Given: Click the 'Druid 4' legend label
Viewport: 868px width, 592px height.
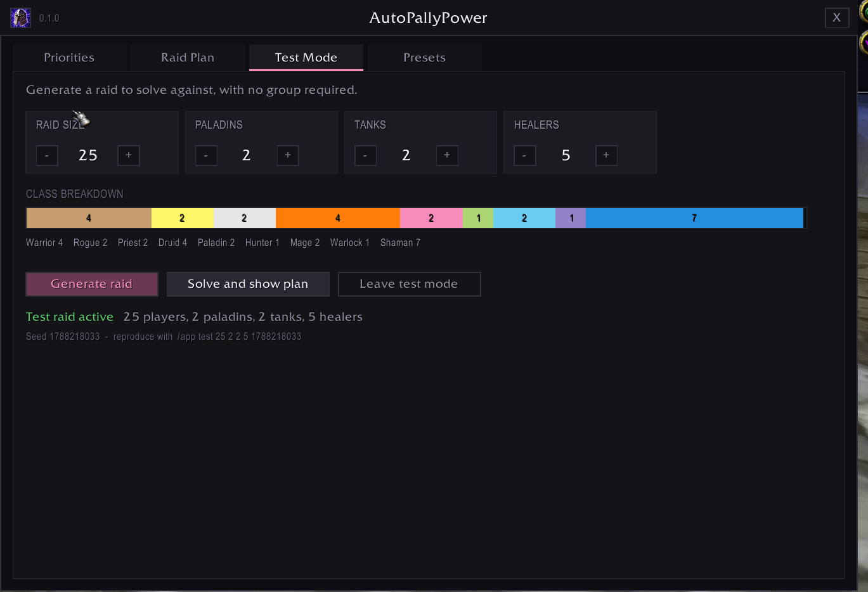Looking at the screenshot, I should pyautogui.click(x=172, y=243).
